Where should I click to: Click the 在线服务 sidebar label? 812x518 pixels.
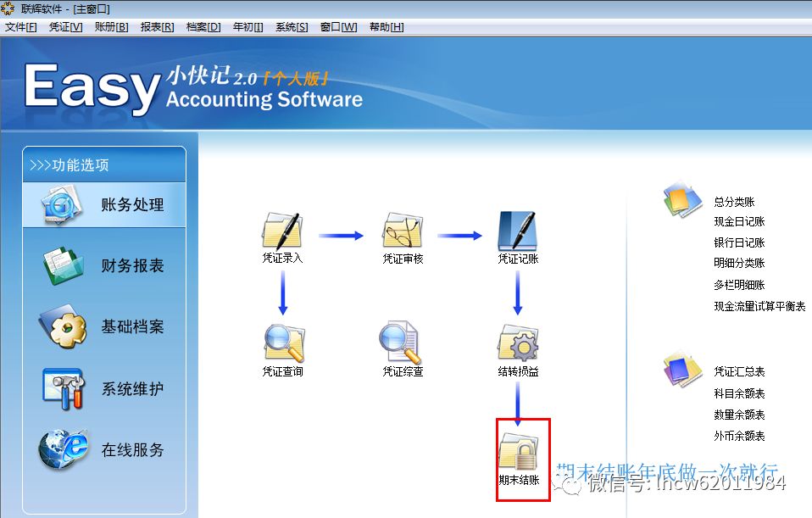coord(132,449)
